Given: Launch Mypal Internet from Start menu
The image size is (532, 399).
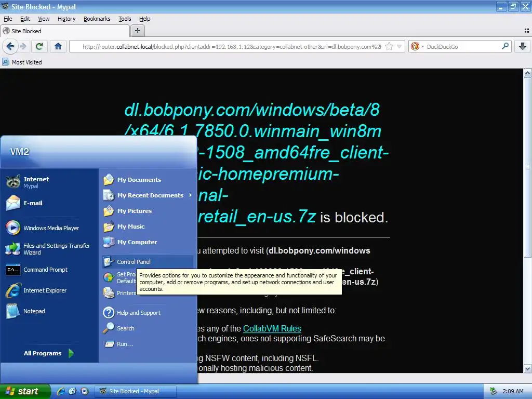Looking at the screenshot, I should [49, 182].
